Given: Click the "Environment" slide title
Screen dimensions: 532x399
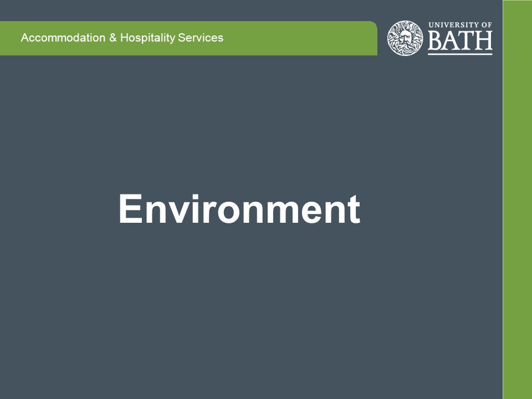Looking at the screenshot, I should click(239, 208).
